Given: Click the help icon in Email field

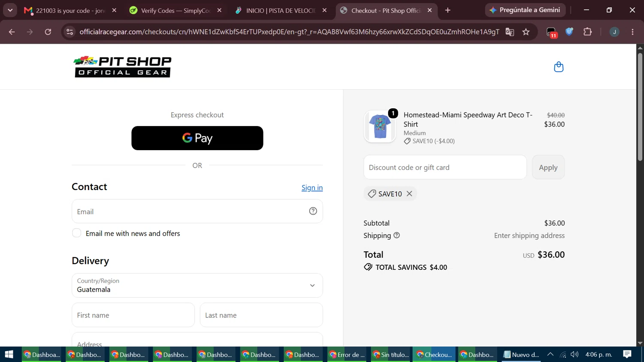Looking at the screenshot, I should click(313, 211).
